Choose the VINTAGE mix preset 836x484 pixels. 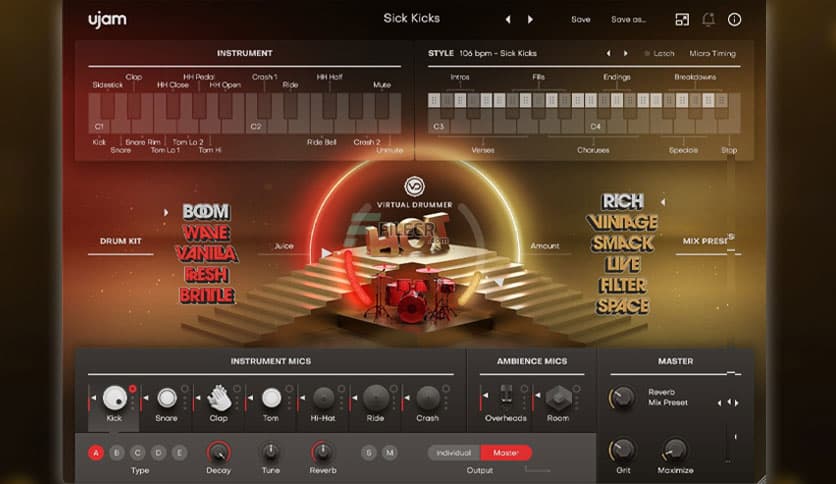(x=622, y=222)
